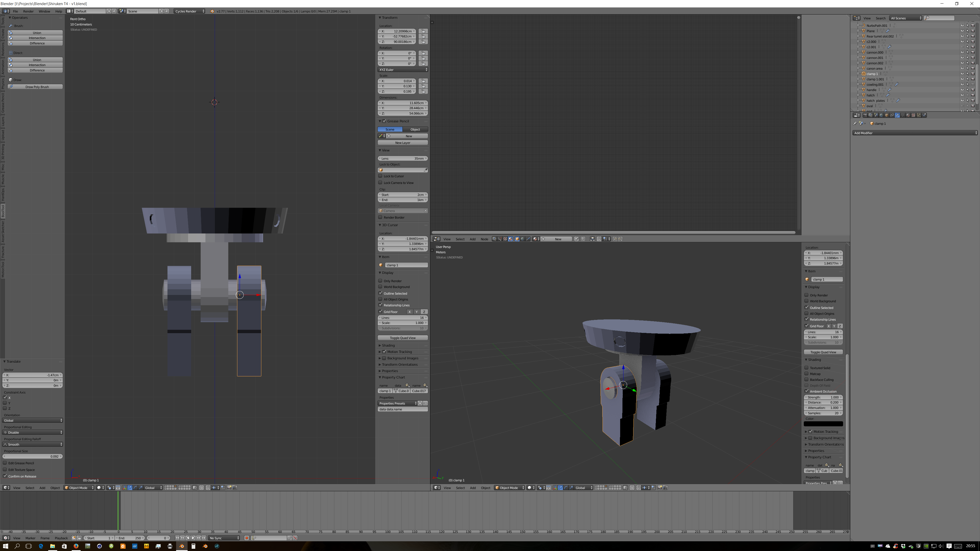Toggle proportional editing in front view header
The width and height of the screenshot is (980, 551).
click(x=202, y=487)
